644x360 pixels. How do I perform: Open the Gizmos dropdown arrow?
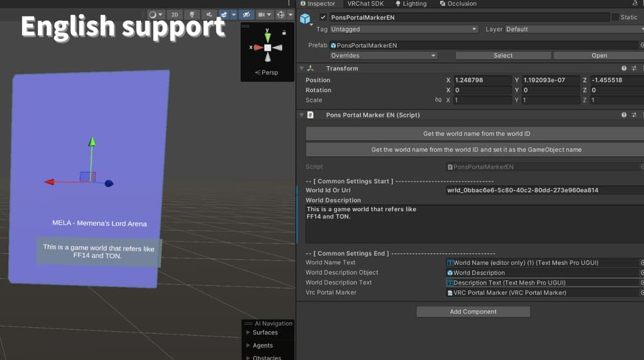(291, 14)
